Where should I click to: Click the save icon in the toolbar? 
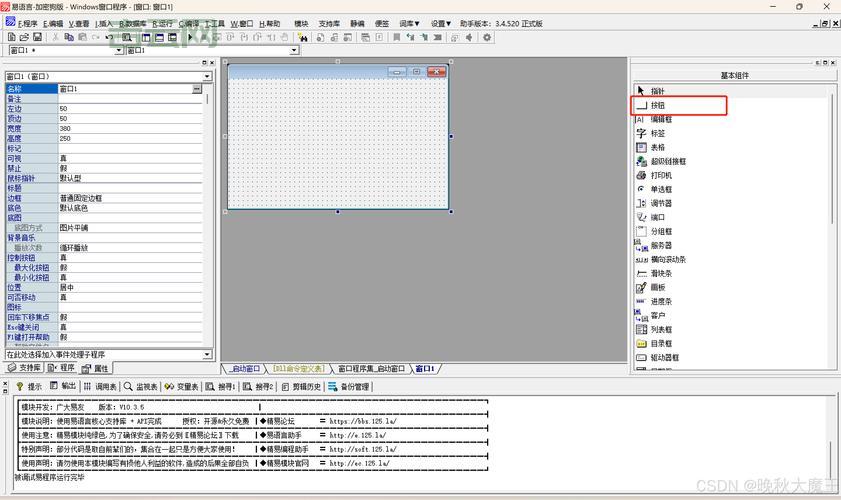(37, 37)
